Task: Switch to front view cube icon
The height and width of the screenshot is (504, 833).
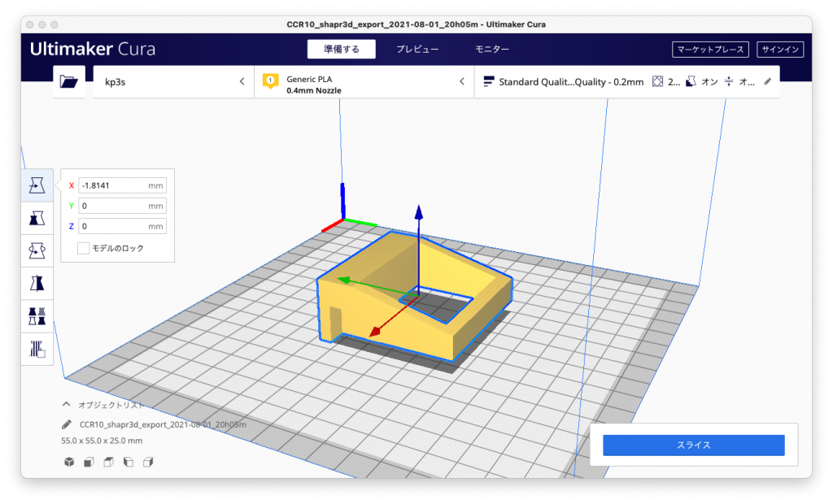Action: [89, 462]
